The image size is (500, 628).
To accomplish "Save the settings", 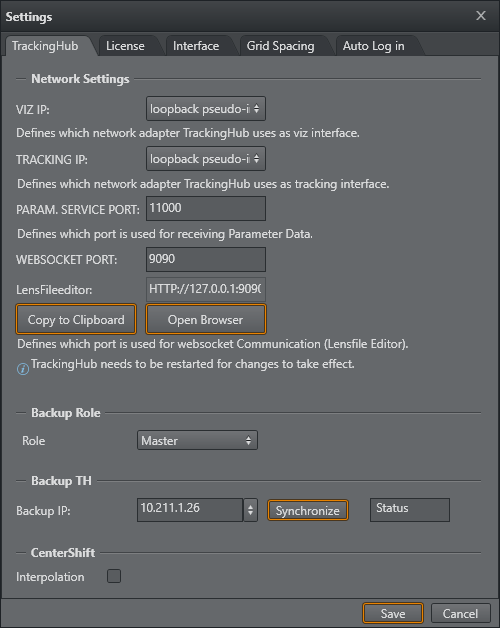I will (x=393, y=614).
